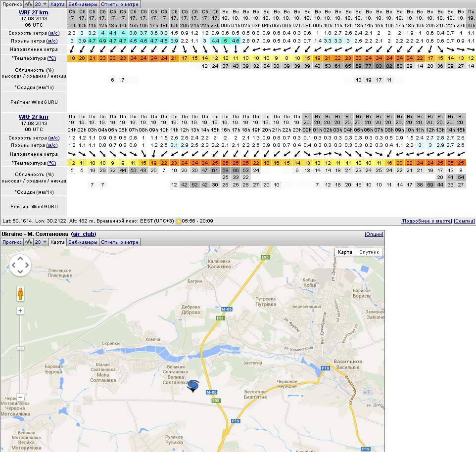Click the graph icon in the top forecast tab bar

coord(28,4)
